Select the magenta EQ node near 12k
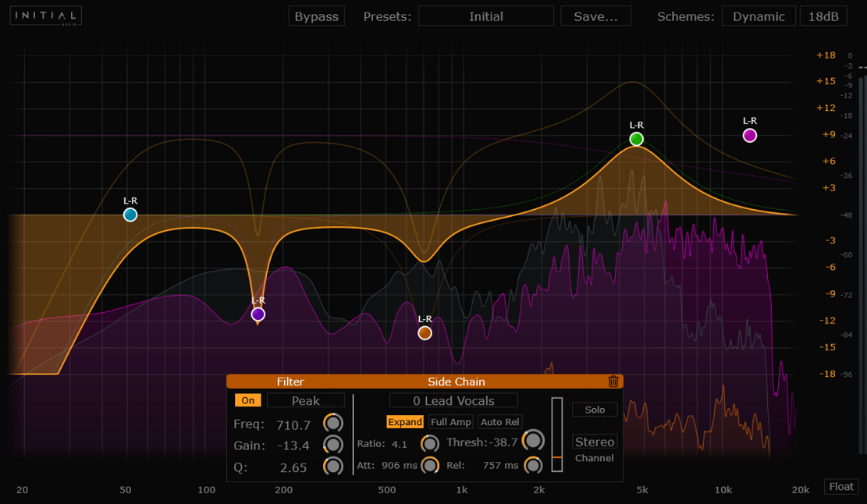This screenshot has width=867, height=504. click(x=750, y=136)
